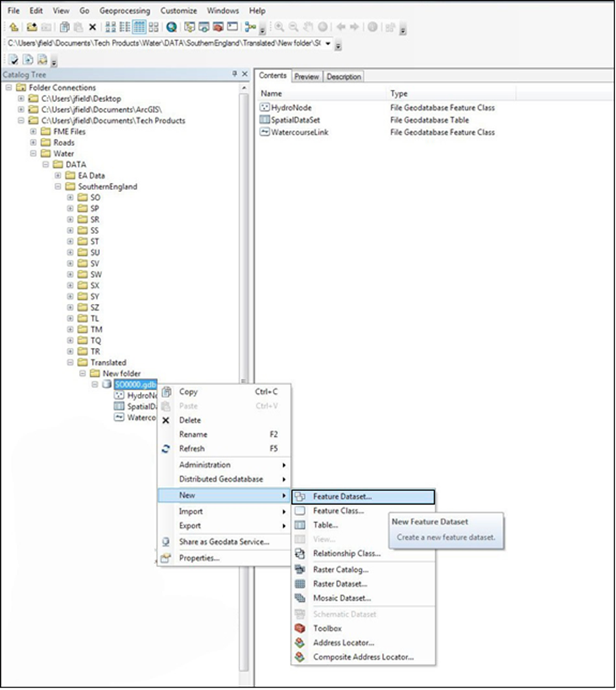Select the Zoom In magnifier tool

coord(279,27)
